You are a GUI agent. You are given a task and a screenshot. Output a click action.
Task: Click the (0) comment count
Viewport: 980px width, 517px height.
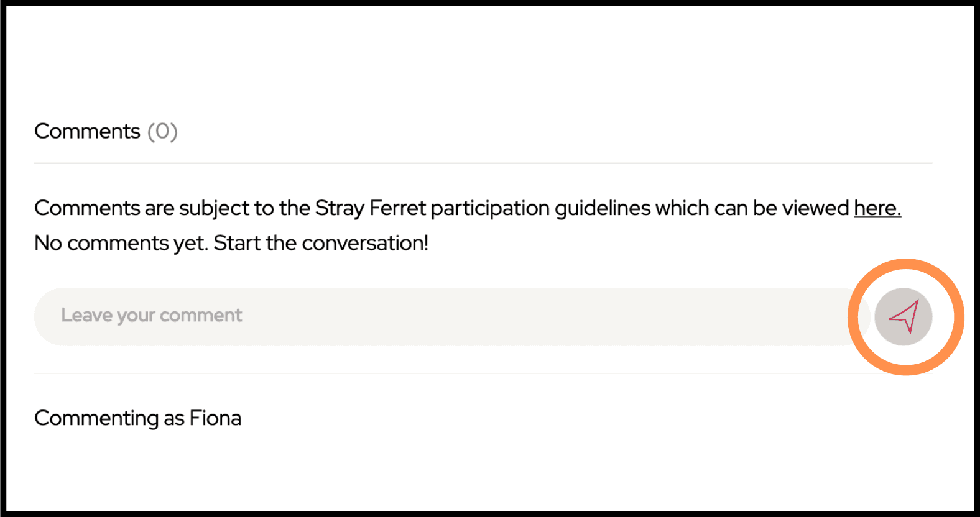(162, 131)
